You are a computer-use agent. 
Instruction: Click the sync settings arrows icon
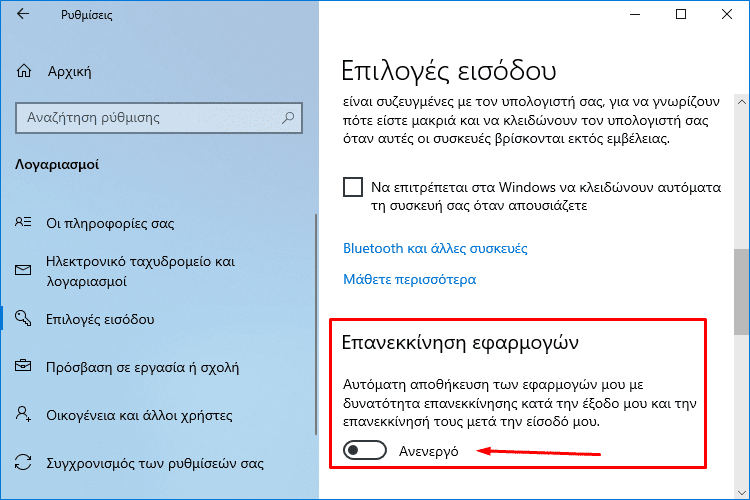(x=23, y=462)
